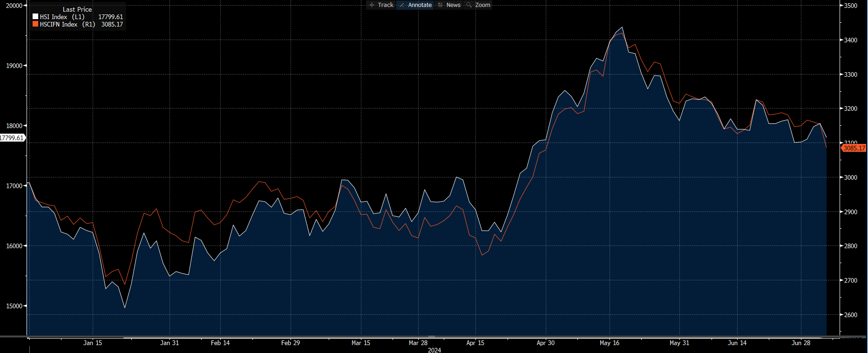
Task: Click the orange HSCIFN Index legend swatch
Action: tap(35, 24)
